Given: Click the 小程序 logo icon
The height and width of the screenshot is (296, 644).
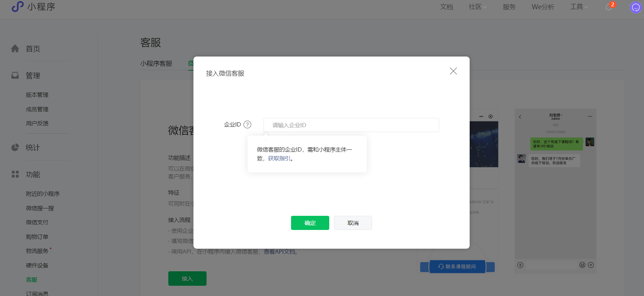Looking at the screenshot, I should [18, 6].
